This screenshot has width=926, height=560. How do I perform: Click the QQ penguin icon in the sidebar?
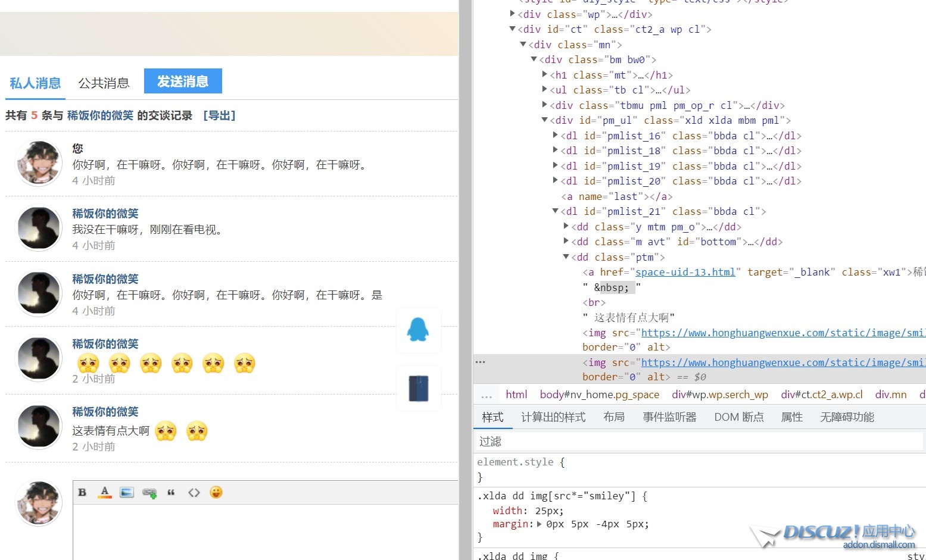point(419,330)
